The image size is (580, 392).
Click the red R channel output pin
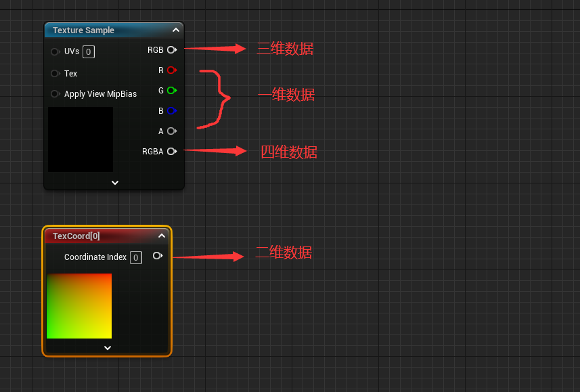pyautogui.click(x=171, y=70)
